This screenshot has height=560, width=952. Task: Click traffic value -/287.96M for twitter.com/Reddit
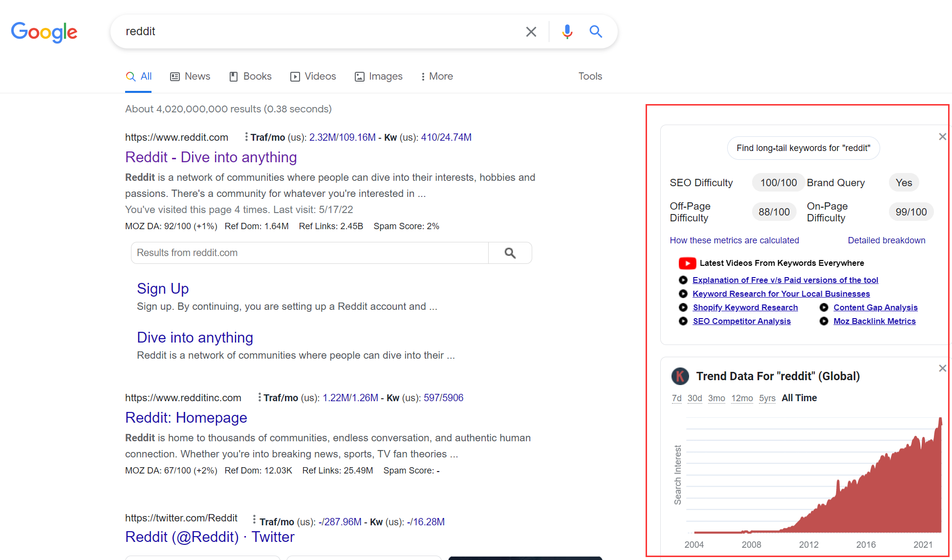point(340,522)
